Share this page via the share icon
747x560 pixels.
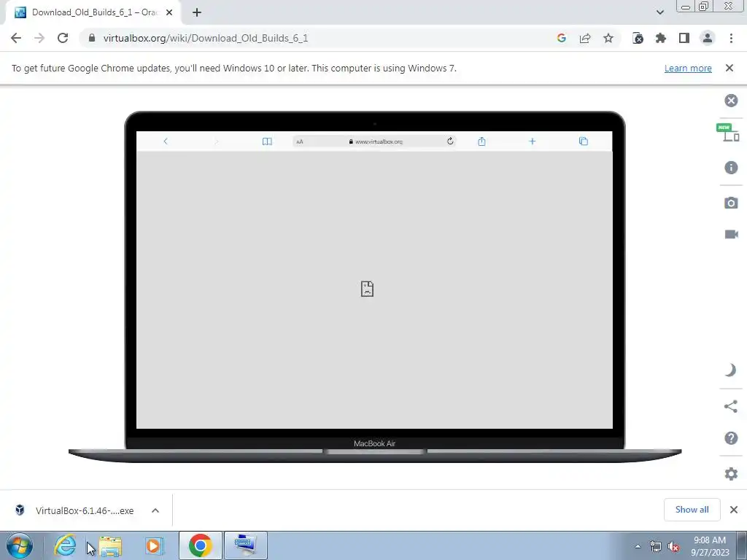pos(585,38)
